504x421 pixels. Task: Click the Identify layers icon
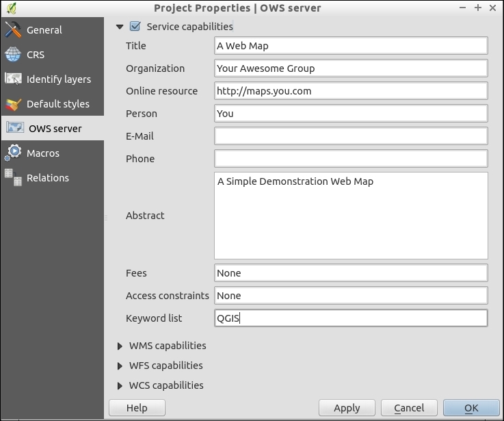pyautogui.click(x=14, y=79)
